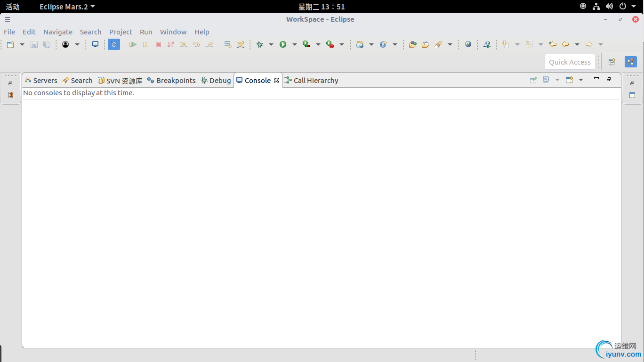Click the Debug bug icon in the main toolbar
Viewport: 644px width, 362px height.
[x=259, y=44]
